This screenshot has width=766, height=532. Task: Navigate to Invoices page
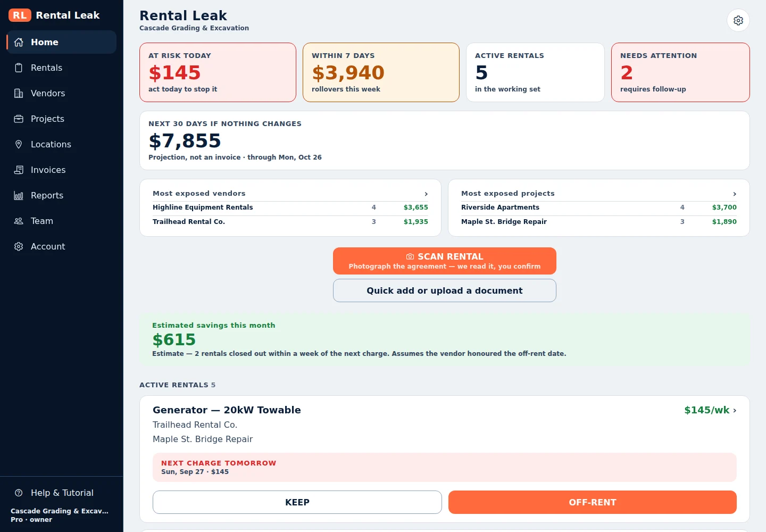pyautogui.click(x=62, y=170)
